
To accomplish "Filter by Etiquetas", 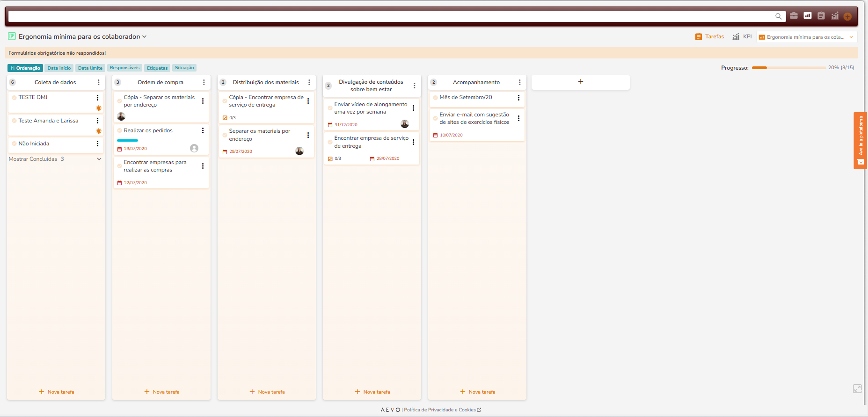I will pos(157,68).
